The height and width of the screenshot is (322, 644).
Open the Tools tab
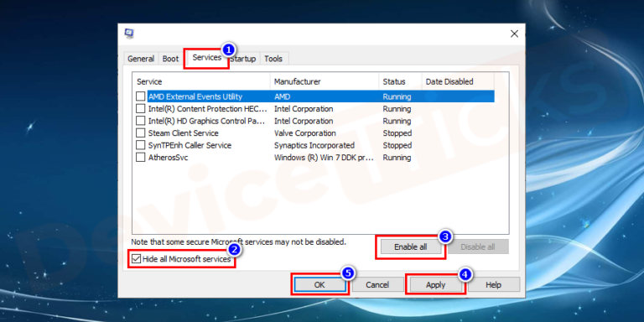coord(273,59)
